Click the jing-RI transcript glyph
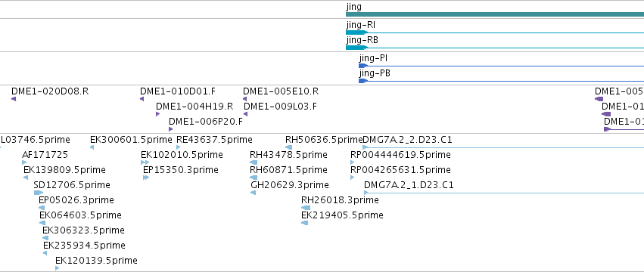The width and height of the screenshot is (644, 272). [x=495, y=32]
